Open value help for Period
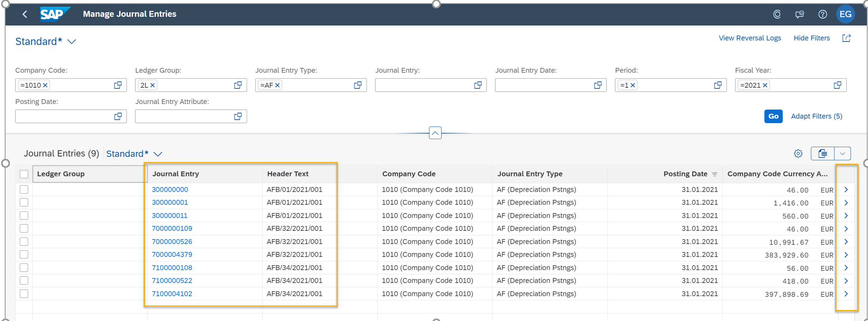The width and height of the screenshot is (868, 321). [x=718, y=85]
